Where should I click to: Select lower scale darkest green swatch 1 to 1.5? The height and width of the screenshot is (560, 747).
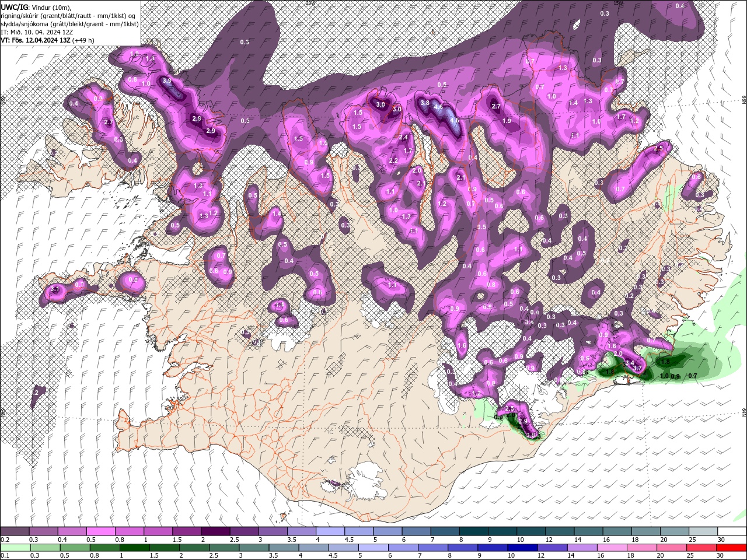point(134,548)
